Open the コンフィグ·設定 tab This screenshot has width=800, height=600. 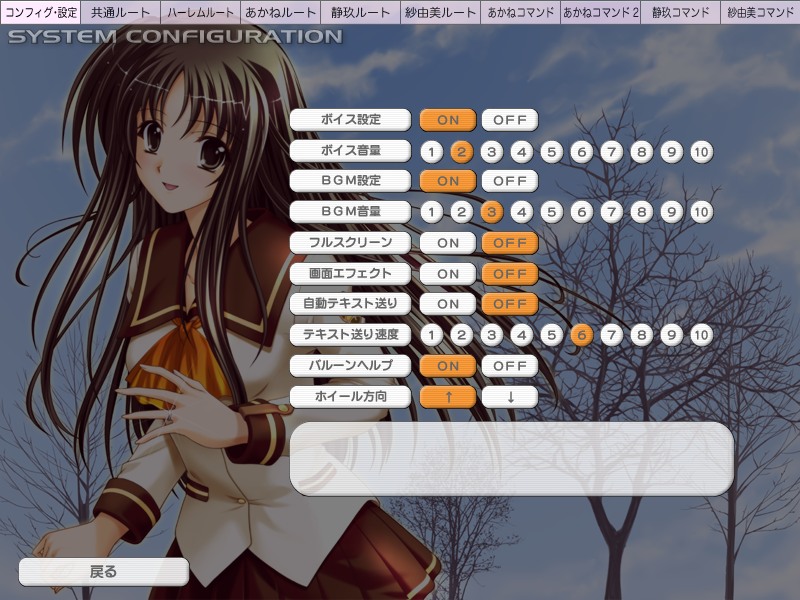(40, 12)
